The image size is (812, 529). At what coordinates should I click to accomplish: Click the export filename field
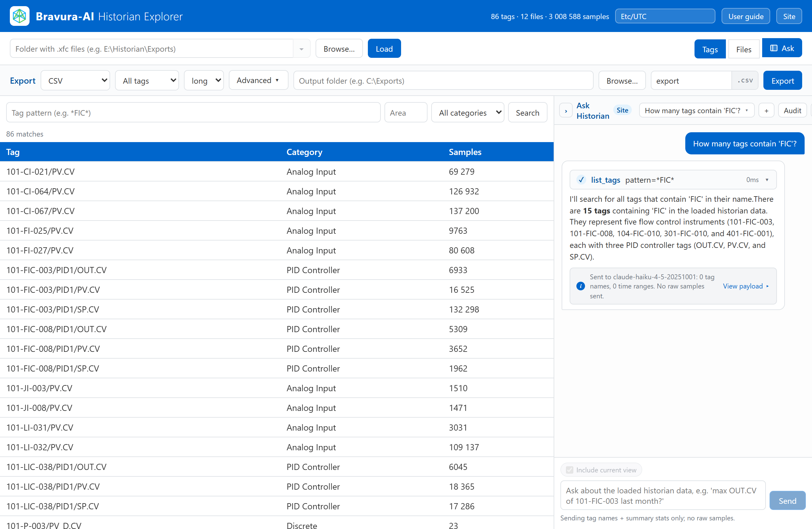[x=691, y=81]
